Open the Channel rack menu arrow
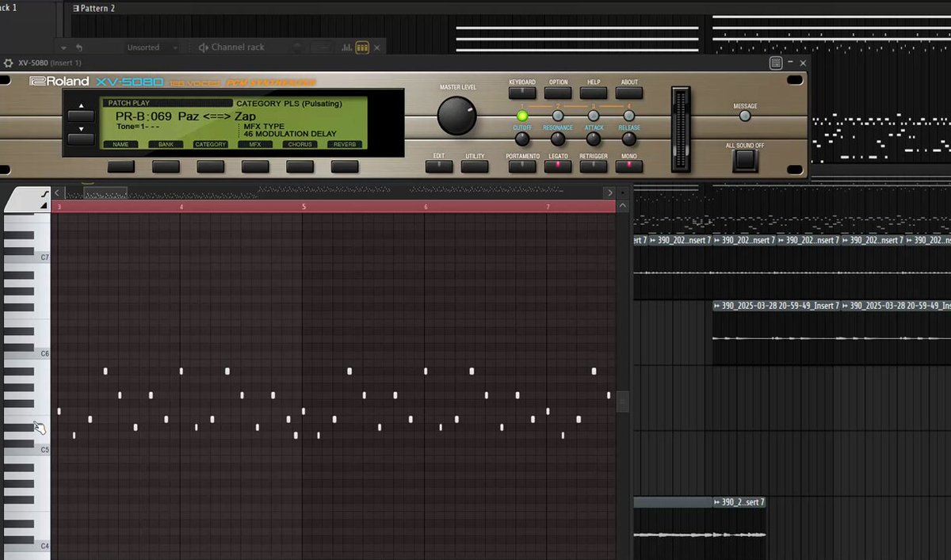This screenshot has height=560, width=951. coord(64,48)
